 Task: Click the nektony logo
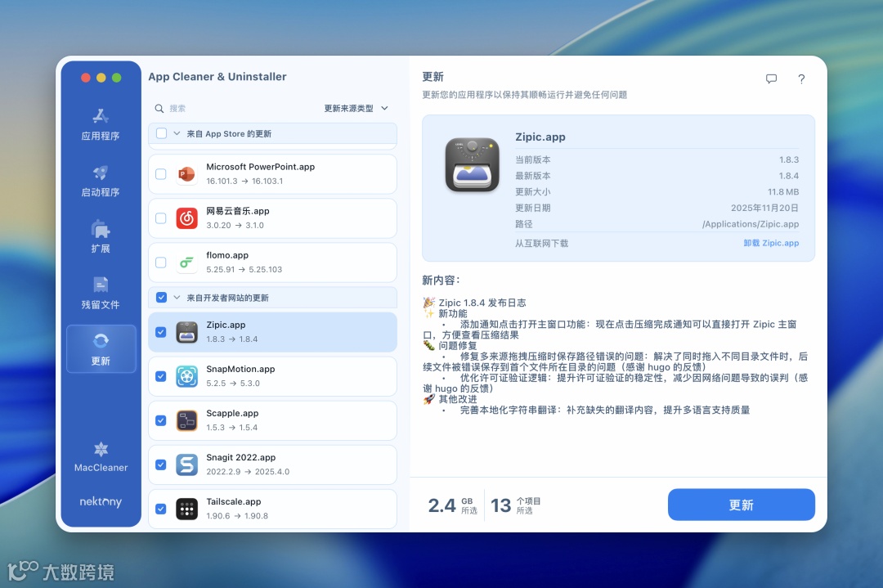click(101, 501)
